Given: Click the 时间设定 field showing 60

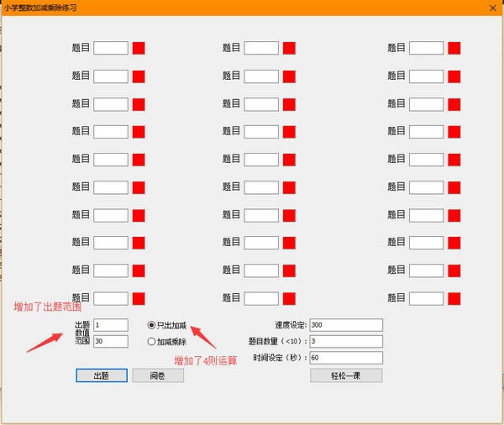Looking at the screenshot, I should click(345, 358).
